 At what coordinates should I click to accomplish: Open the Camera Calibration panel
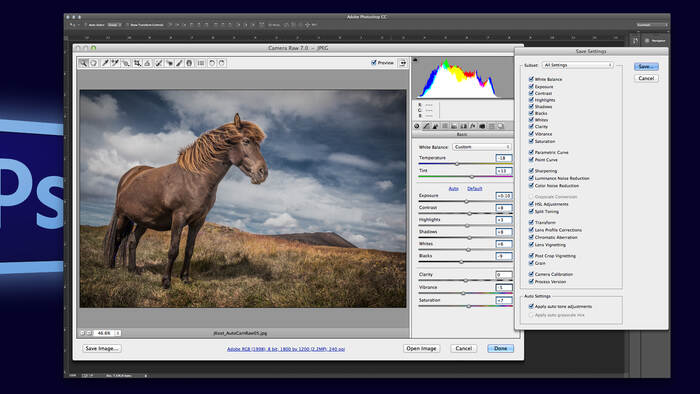[x=482, y=126]
